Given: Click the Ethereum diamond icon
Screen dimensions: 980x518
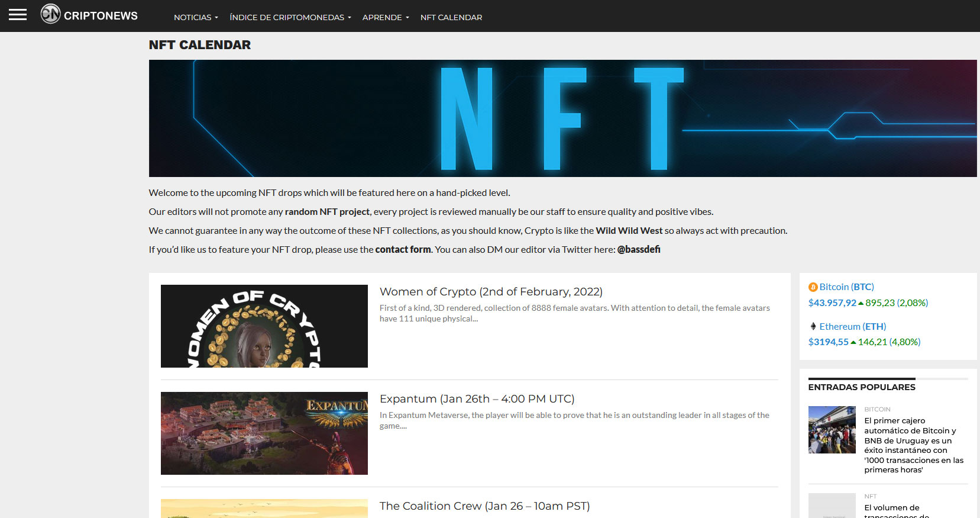Looking at the screenshot, I should coord(813,326).
